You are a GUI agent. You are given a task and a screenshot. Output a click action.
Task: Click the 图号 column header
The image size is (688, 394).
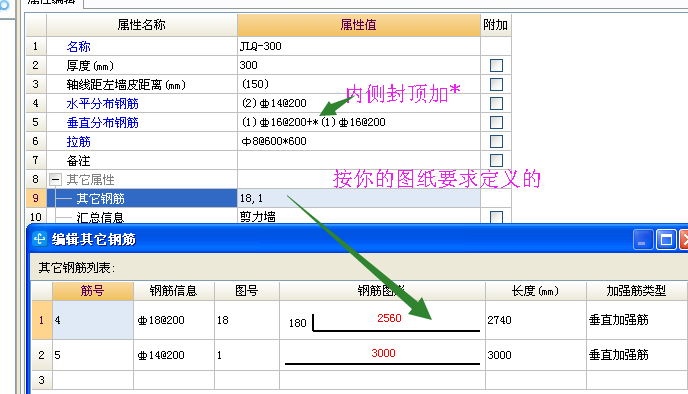(x=247, y=291)
